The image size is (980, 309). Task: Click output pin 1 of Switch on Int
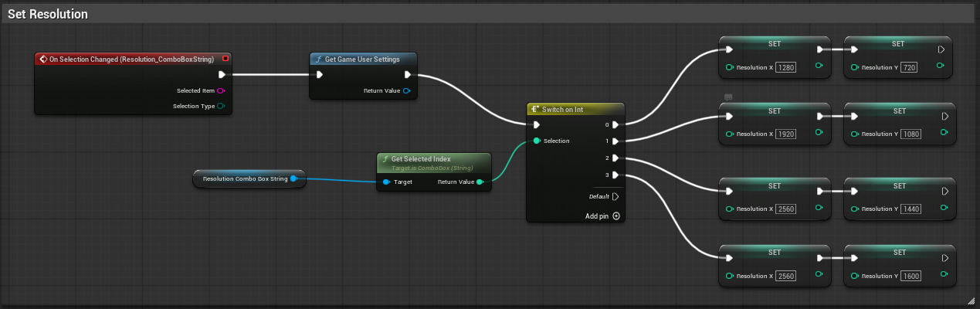click(615, 141)
